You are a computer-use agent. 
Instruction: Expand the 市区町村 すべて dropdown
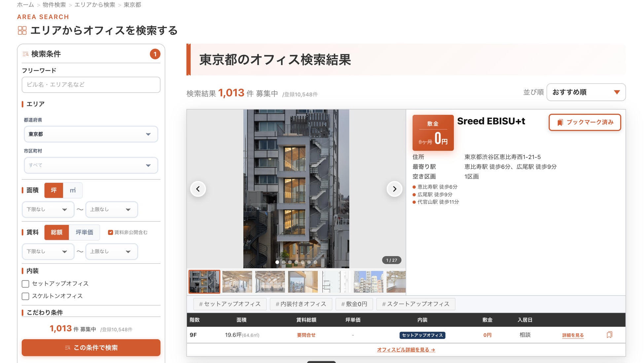(91, 165)
